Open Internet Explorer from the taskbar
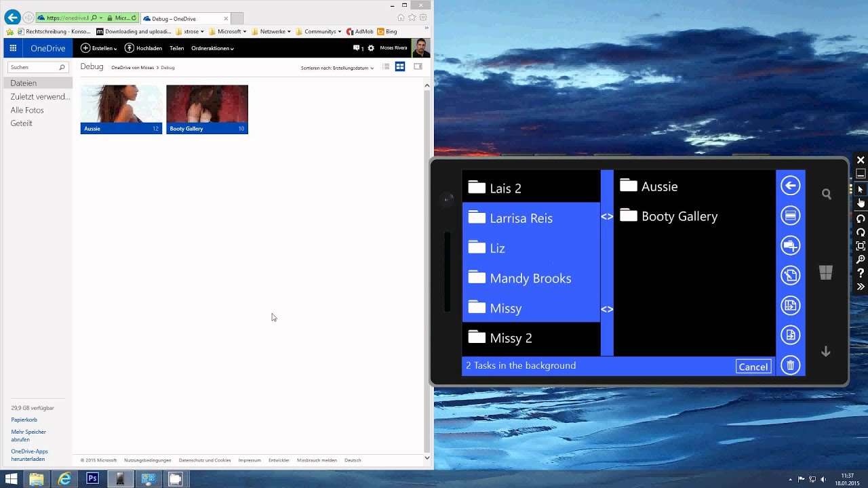Image resolution: width=868 pixels, height=488 pixels. (x=65, y=479)
